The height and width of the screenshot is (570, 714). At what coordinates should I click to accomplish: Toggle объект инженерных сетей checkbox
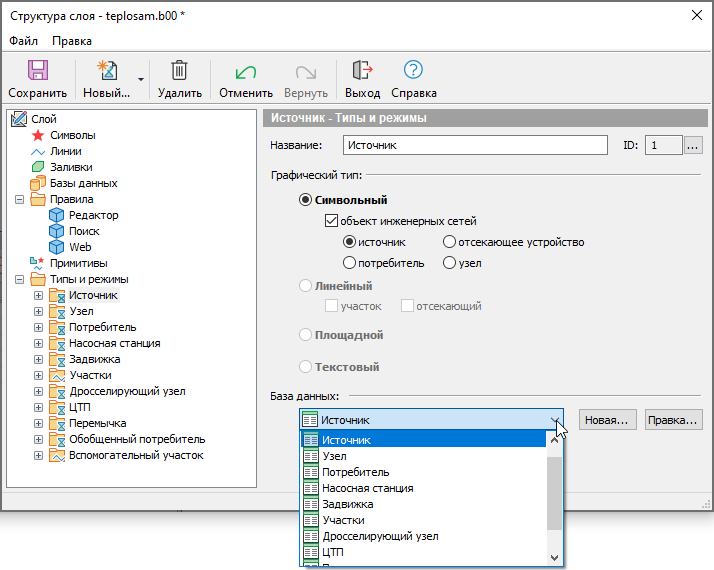coord(332,221)
